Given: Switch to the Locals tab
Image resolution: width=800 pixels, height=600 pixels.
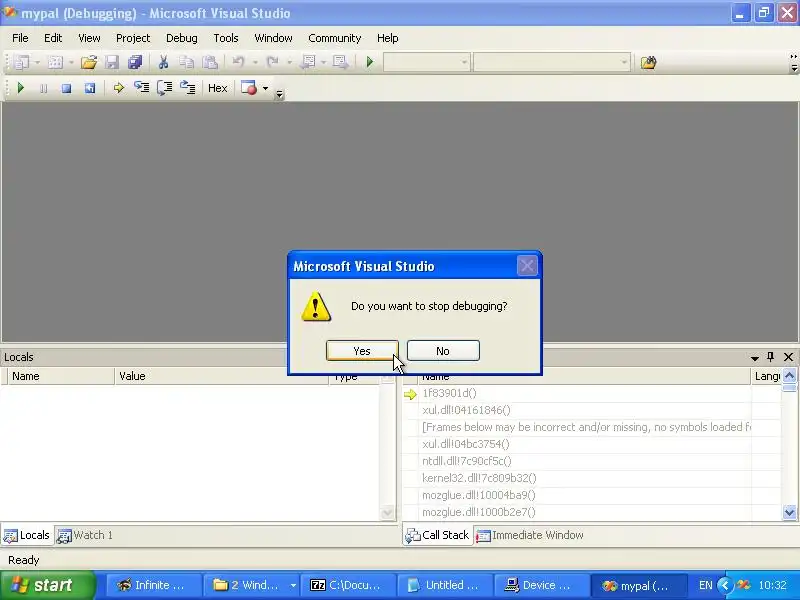Looking at the screenshot, I should click(27, 535).
